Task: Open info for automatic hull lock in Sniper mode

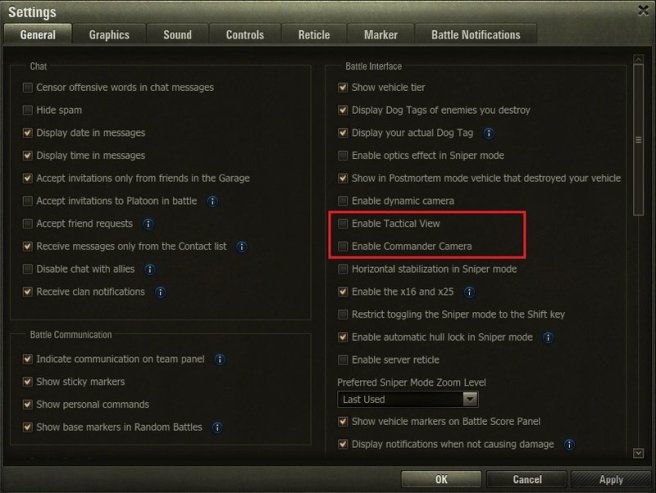Action: [x=548, y=337]
